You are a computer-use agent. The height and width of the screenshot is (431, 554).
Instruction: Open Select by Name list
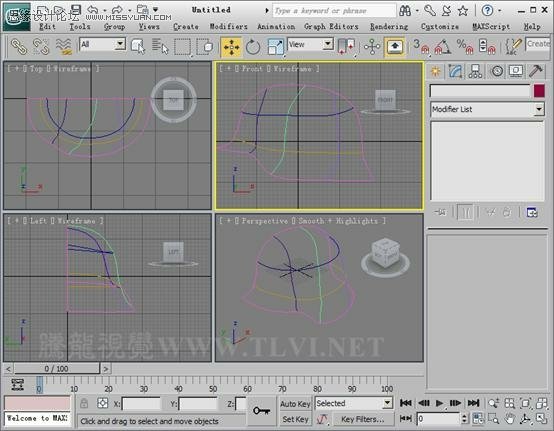(160, 46)
